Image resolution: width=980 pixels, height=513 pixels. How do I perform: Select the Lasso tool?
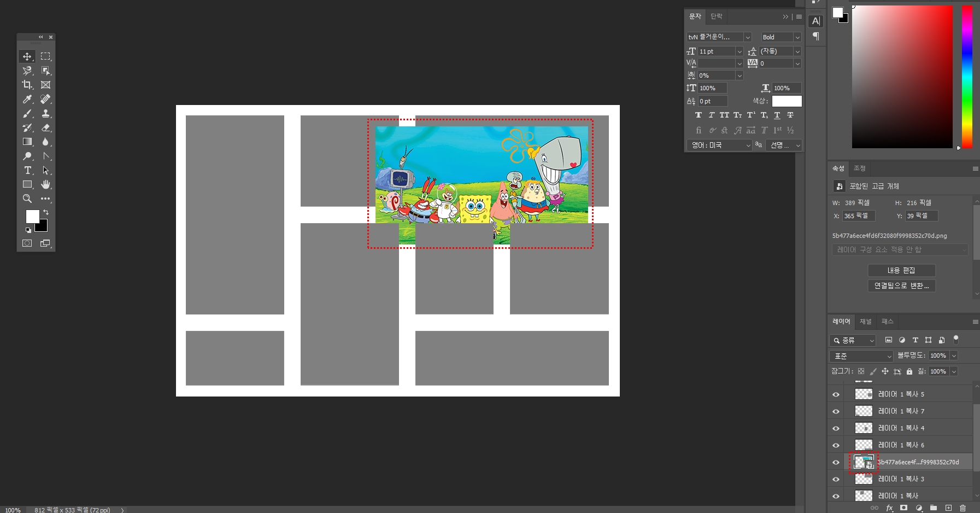click(27, 71)
